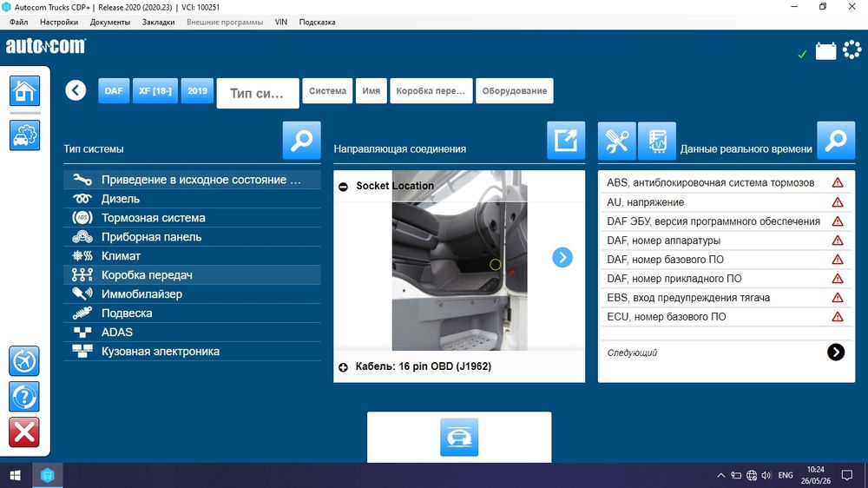
Task: Switch to the Коробка пере... tab
Action: click(x=431, y=91)
